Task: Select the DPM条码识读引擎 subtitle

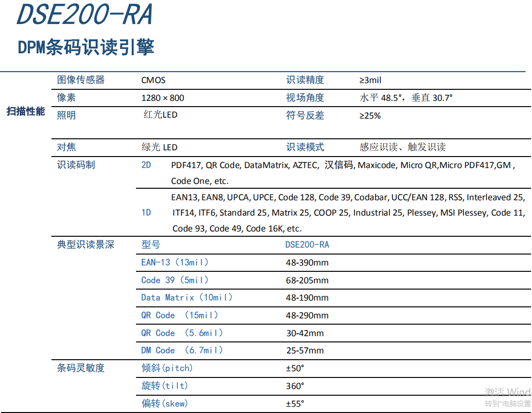Action: pyautogui.click(x=86, y=48)
